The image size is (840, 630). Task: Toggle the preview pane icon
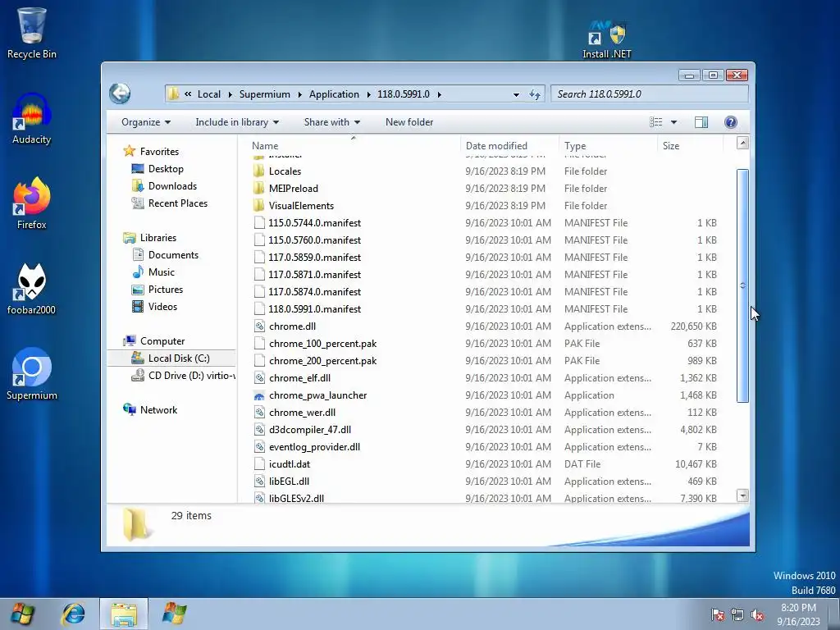click(x=701, y=122)
